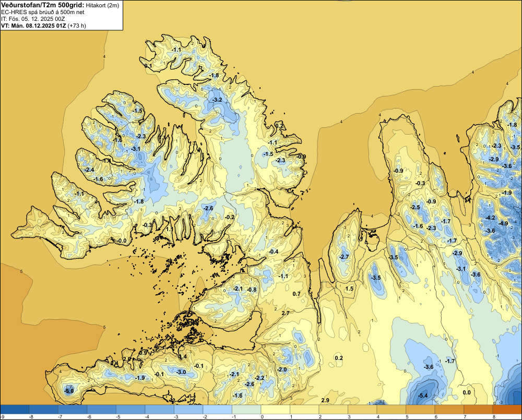Click the -2.4 temperature value on map
This screenshot has width=522, height=420.
click(89, 170)
